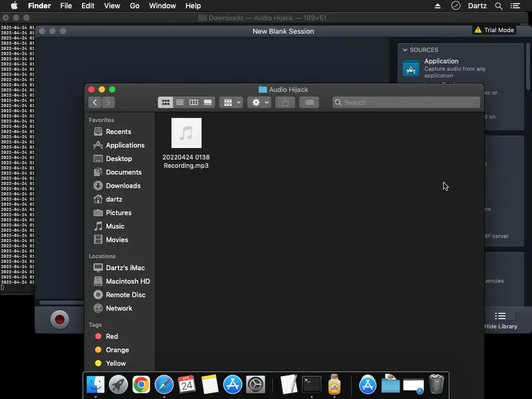The image size is (532, 399).
Task: Open System Preferences from Dock
Action: pyautogui.click(x=256, y=384)
